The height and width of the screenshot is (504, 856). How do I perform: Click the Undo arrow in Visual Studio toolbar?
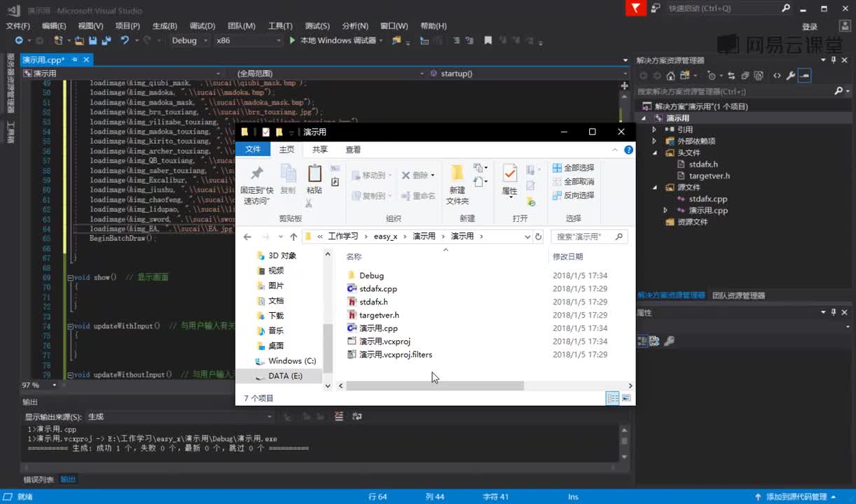(x=125, y=41)
